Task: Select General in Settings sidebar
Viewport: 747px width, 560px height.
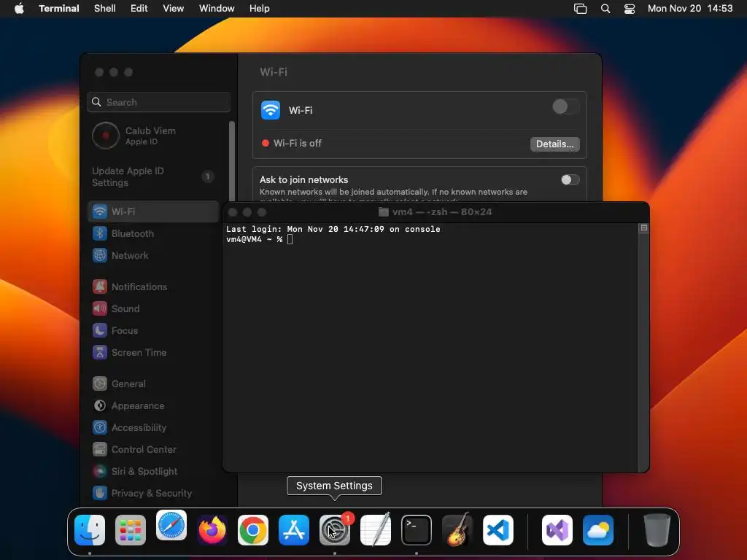Action: pos(153,384)
